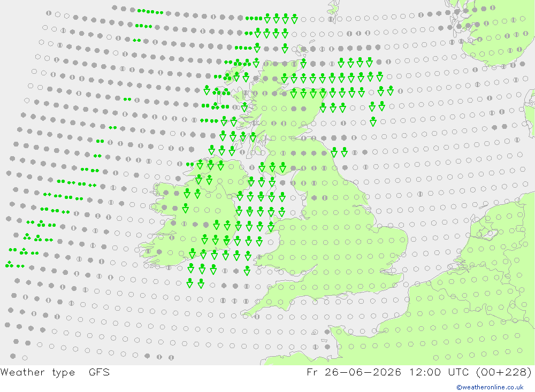
Task: Click the forecast timestamp 'Fr 26-06-2026 12:00 UTC (00+228)'
Action: [419, 372]
